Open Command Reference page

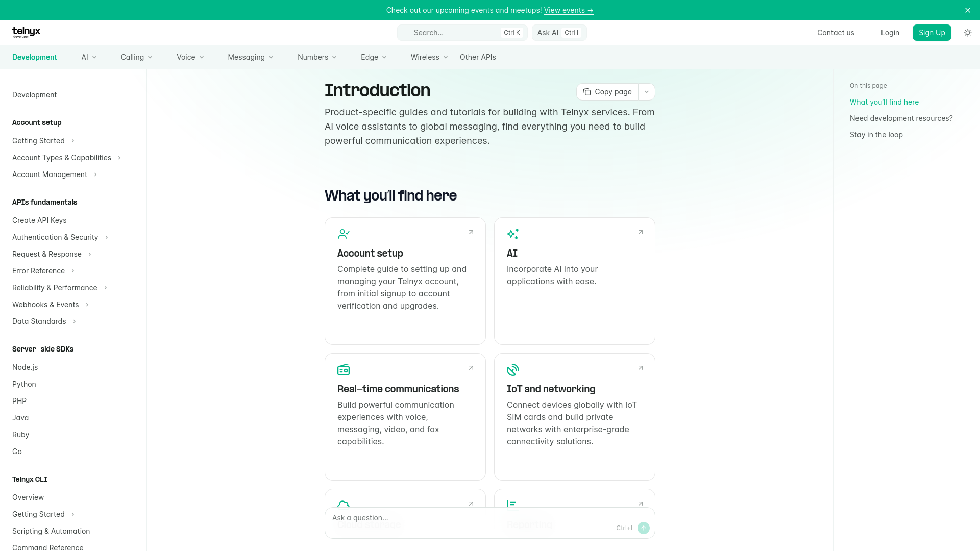click(48, 547)
